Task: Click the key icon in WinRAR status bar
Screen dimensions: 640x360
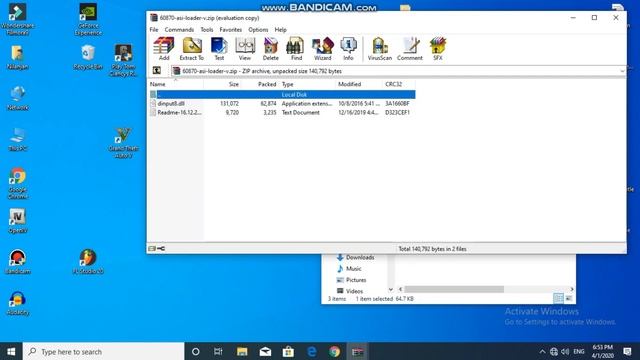Action: [x=161, y=249]
